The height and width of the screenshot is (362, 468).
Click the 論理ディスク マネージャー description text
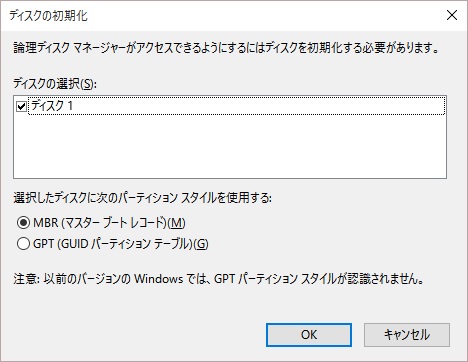[x=226, y=48]
